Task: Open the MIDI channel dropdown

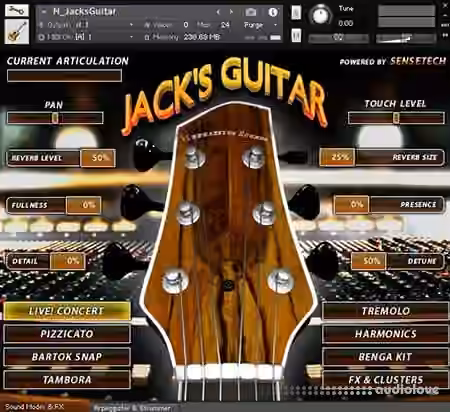Action: click(x=131, y=37)
